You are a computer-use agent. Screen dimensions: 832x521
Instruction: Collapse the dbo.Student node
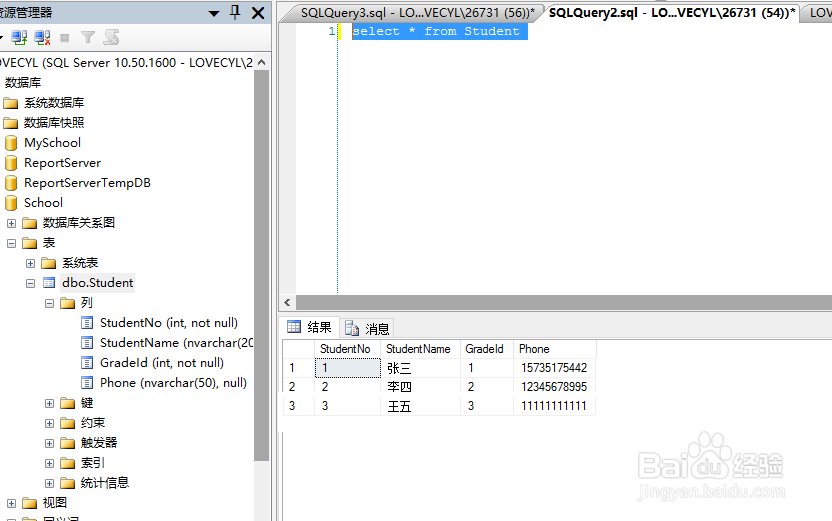pos(30,283)
